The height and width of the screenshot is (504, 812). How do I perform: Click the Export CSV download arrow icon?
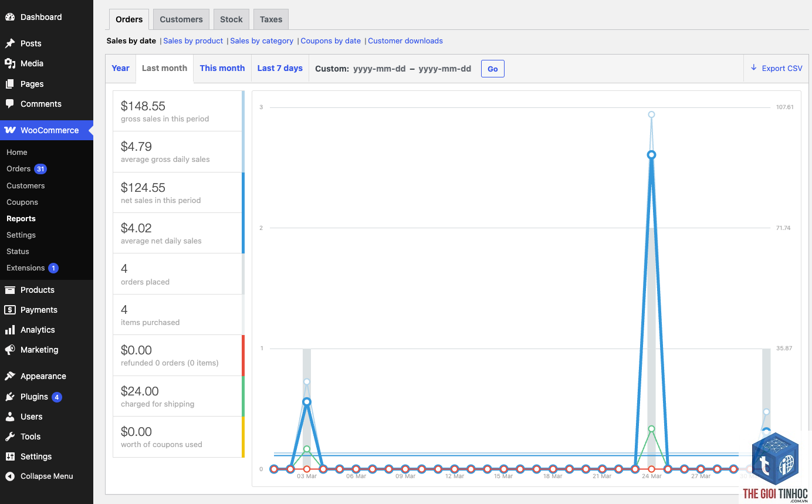pyautogui.click(x=754, y=68)
